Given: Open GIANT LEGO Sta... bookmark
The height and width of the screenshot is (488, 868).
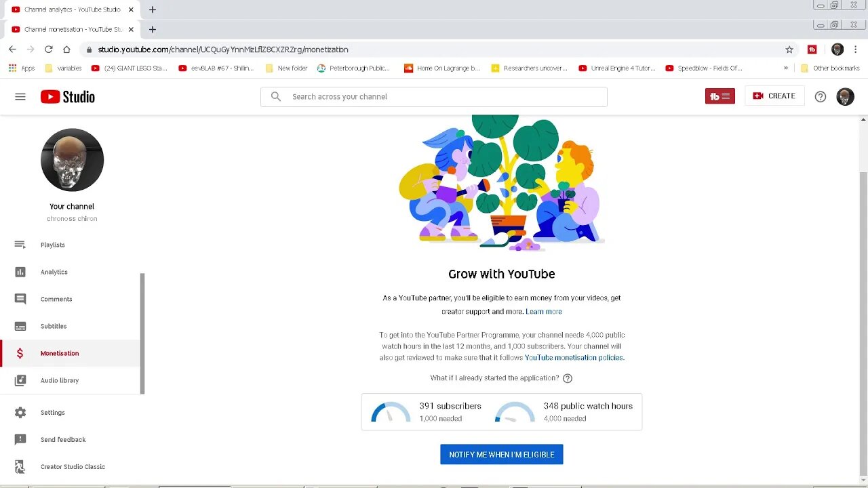Looking at the screenshot, I should 129,68.
